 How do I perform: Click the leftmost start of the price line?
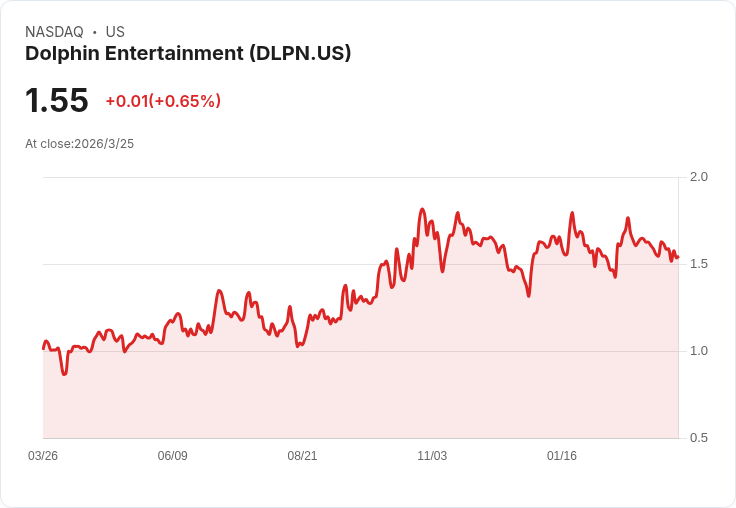point(44,347)
